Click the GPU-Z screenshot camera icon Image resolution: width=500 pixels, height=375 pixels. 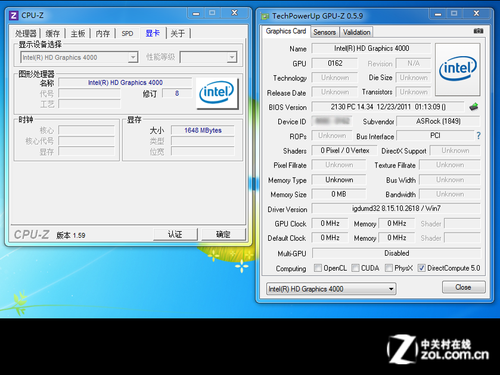(x=478, y=31)
